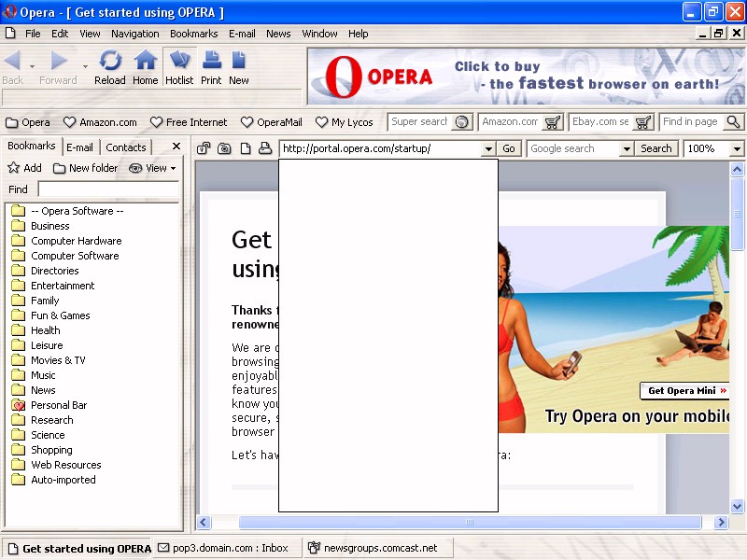
Task: Expand the address bar URL dropdown
Action: (487, 148)
